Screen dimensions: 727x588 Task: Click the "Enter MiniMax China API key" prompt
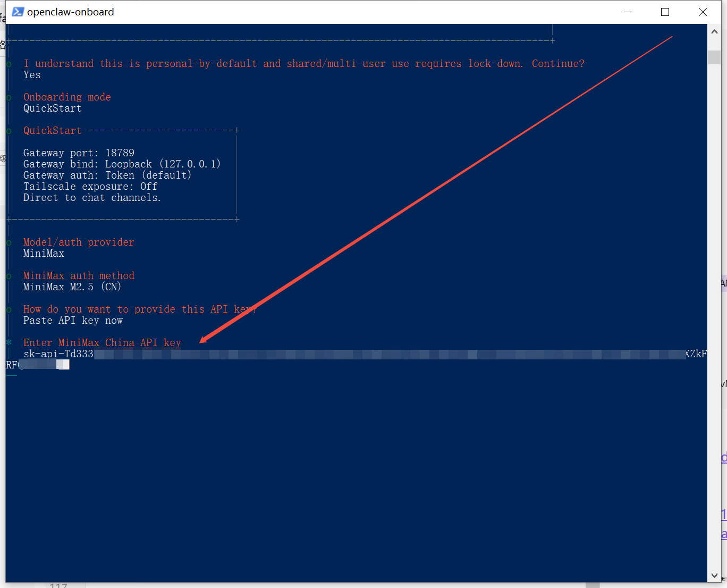click(x=102, y=342)
